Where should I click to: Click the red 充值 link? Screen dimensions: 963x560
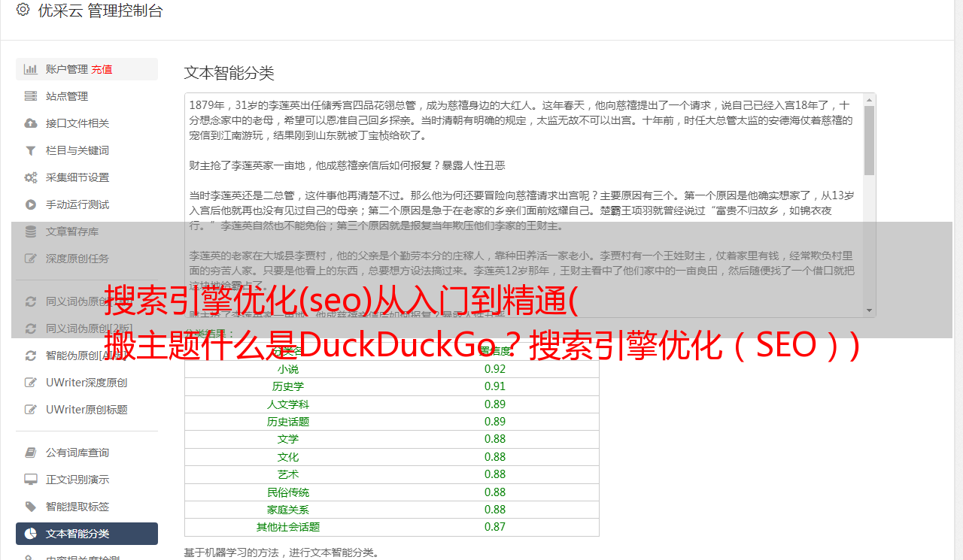tap(102, 69)
